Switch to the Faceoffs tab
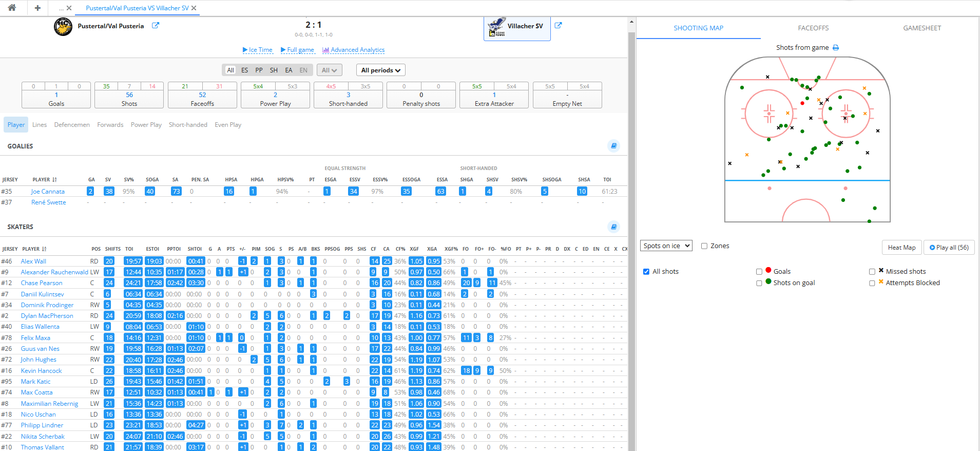Screen dimensions: 980x451 coord(813,28)
